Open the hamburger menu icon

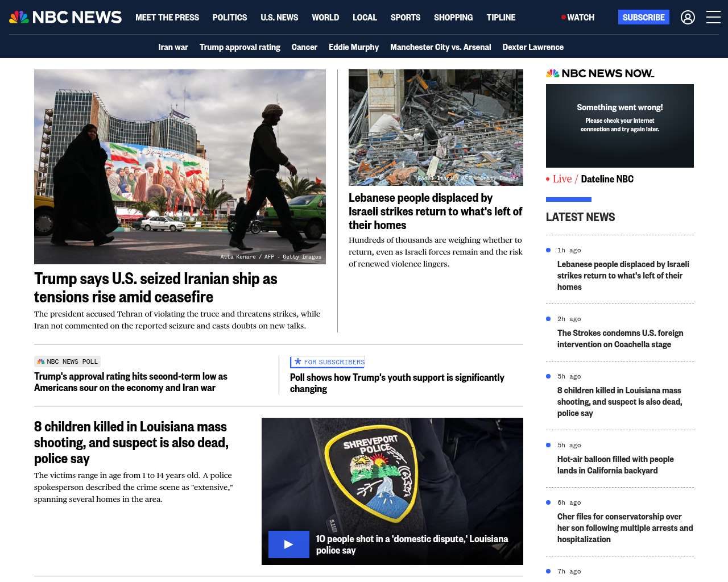point(713,18)
